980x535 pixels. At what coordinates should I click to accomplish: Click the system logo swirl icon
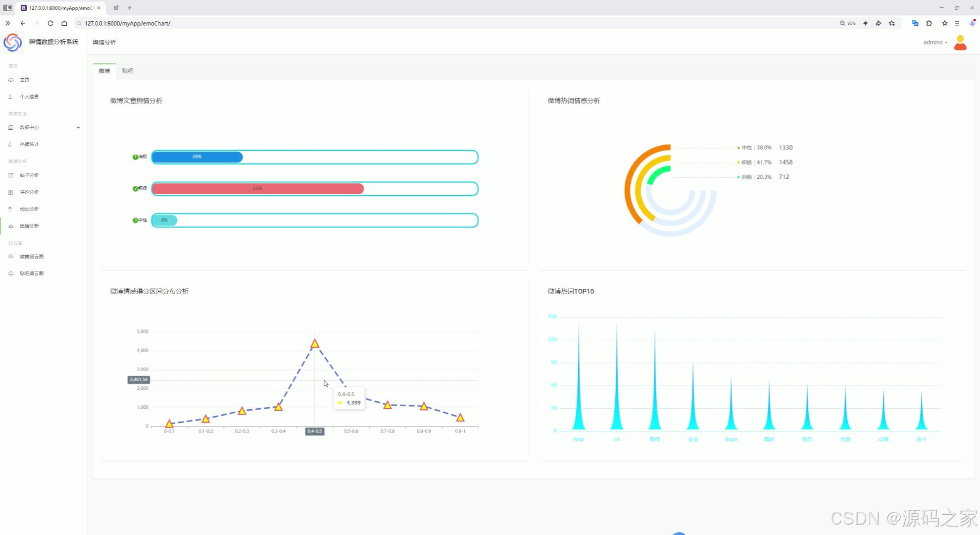pos(13,43)
